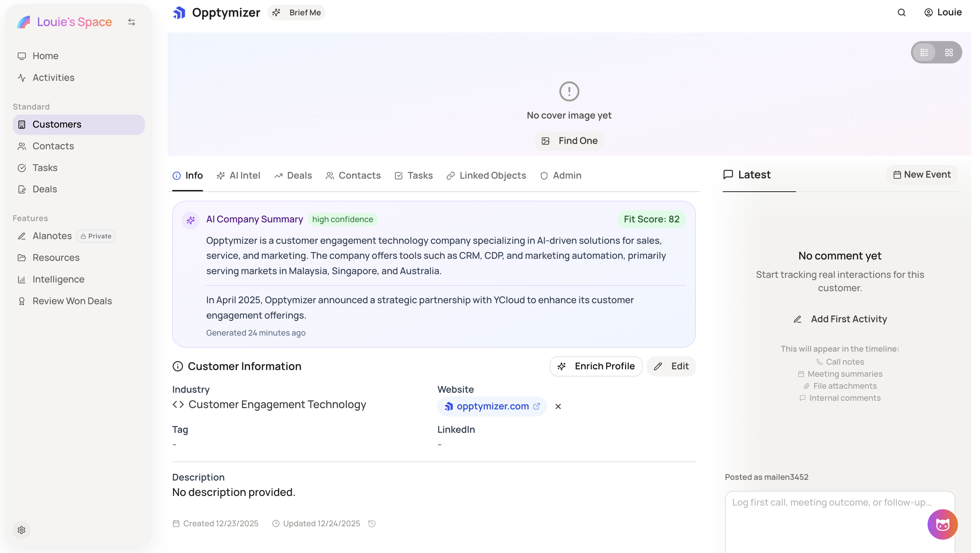Click the Private lock badge
Viewport: 980px width, 553px height.
coord(96,236)
